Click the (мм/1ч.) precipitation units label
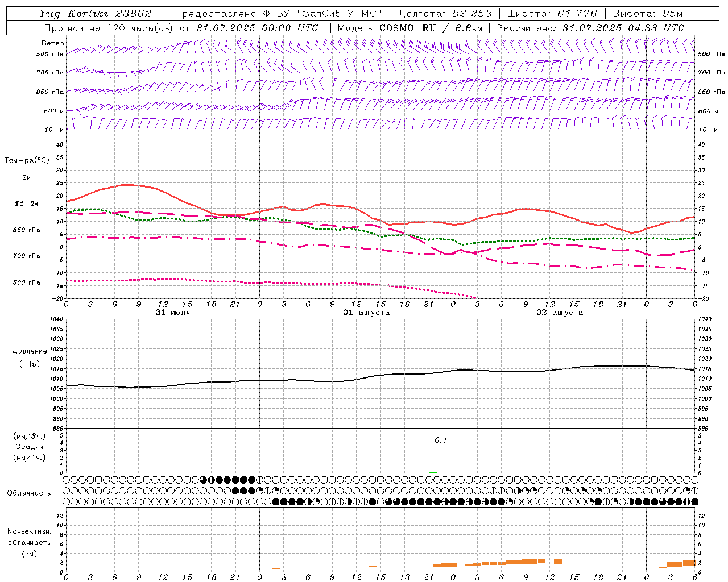Viewport: 728px width, 582px height. (x=30, y=458)
